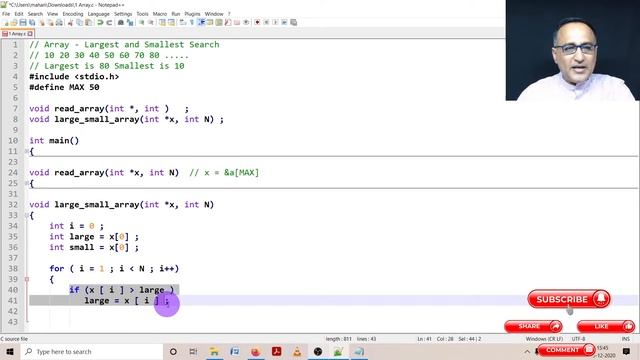Open File Explorer from taskbar

(214, 351)
